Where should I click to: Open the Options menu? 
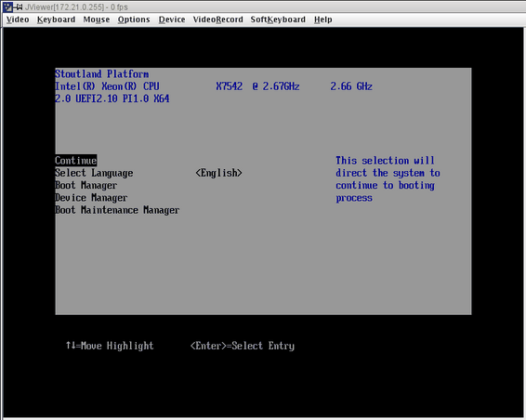pyautogui.click(x=134, y=20)
